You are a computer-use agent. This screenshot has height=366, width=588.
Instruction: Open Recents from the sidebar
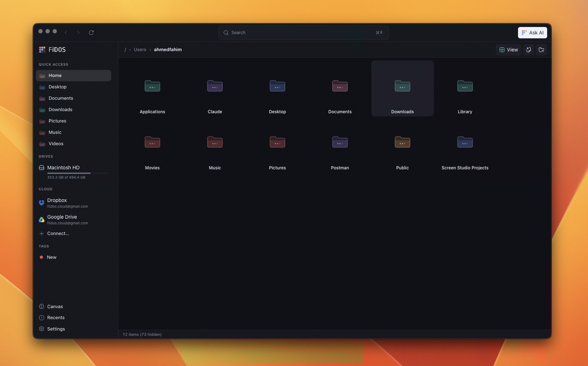tap(74, 318)
